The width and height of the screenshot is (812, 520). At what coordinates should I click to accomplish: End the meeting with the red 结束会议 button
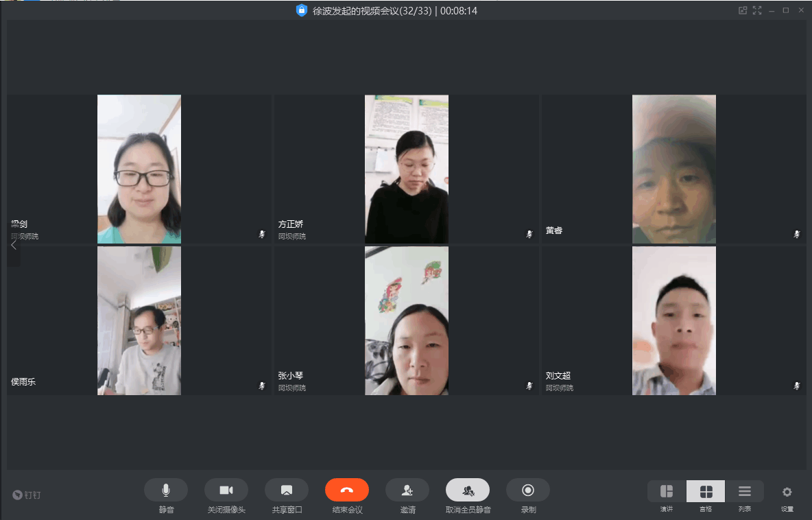point(346,490)
